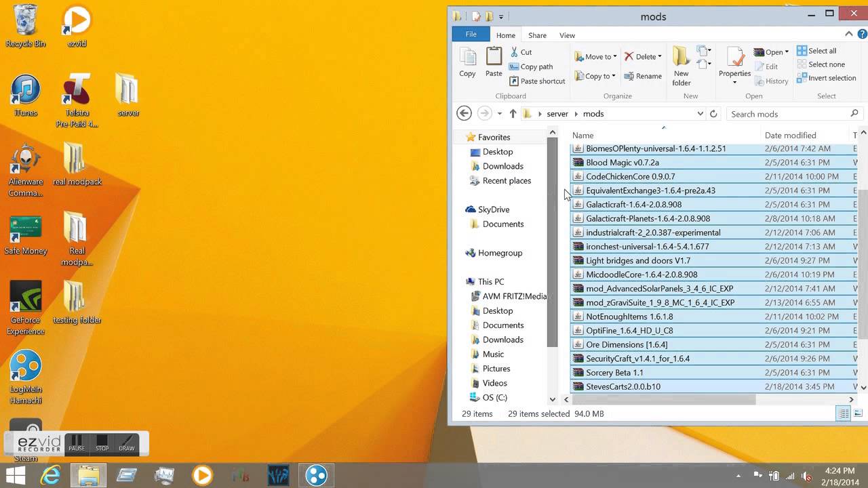Image resolution: width=868 pixels, height=488 pixels.
Task: Select the Sorcery Beta 1.1 file
Action: pyautogui.click(x=713, y=373)
